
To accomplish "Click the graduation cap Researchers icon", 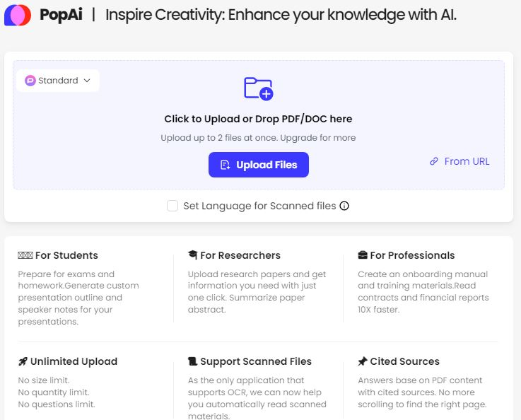I will [193, 255].
